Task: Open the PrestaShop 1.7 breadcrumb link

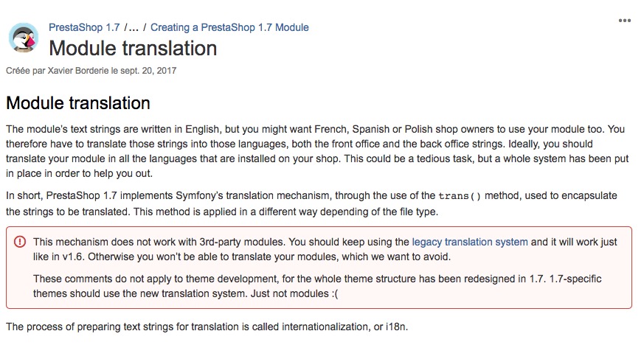Action: (x=83, y=27)
